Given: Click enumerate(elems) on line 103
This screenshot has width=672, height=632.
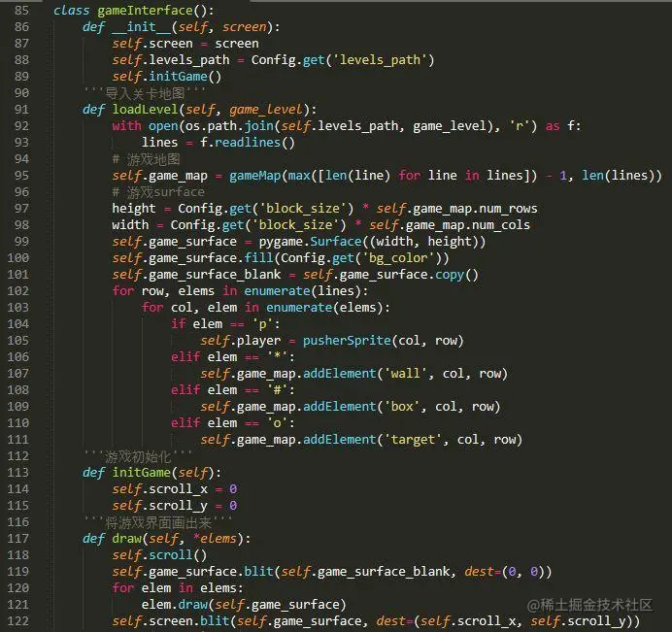Looking at the screenshot, I should 324,308.
